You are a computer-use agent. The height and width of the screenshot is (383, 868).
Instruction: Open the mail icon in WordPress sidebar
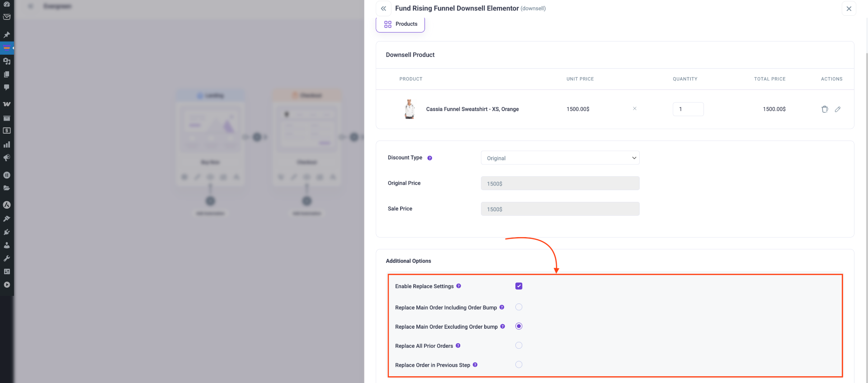pos(7,17)
